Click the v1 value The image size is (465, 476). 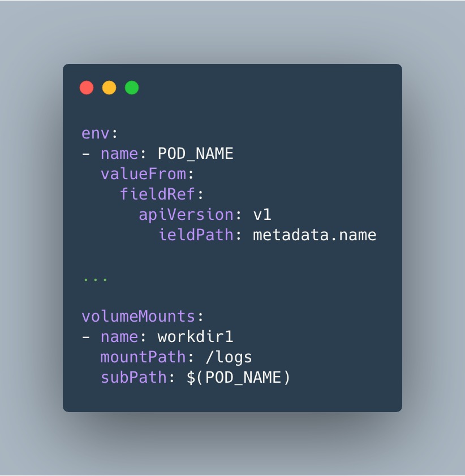point(262,215)
